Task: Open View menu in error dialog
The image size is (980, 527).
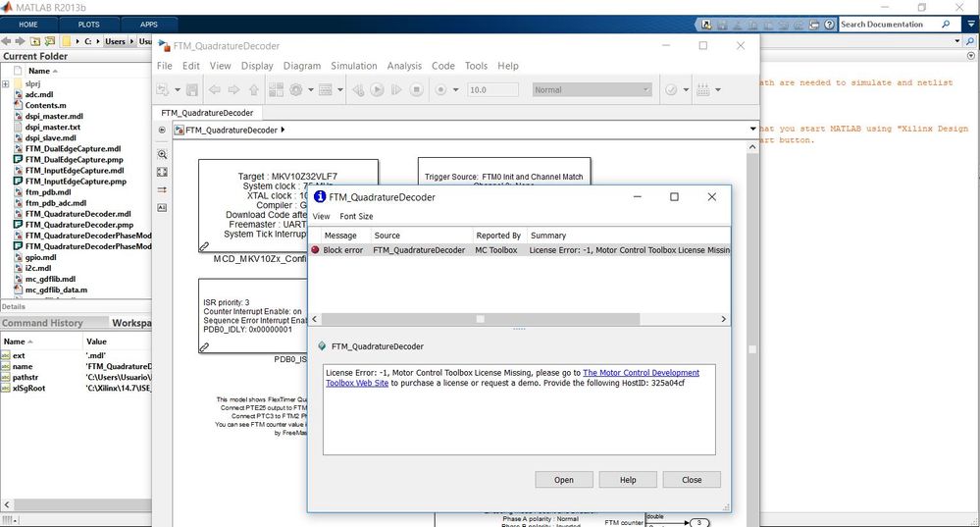Action: coord(321,216)
